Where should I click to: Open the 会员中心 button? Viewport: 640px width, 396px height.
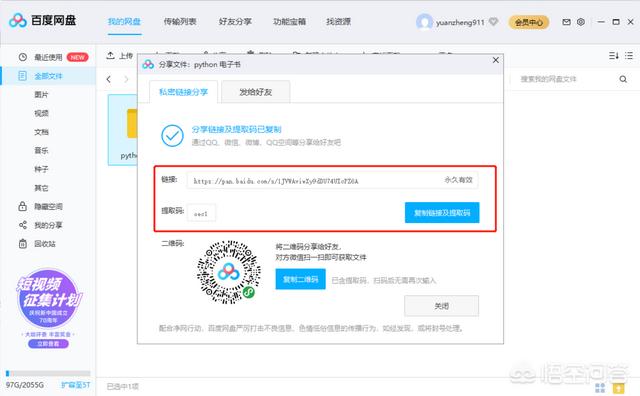[x=529, y=22]
